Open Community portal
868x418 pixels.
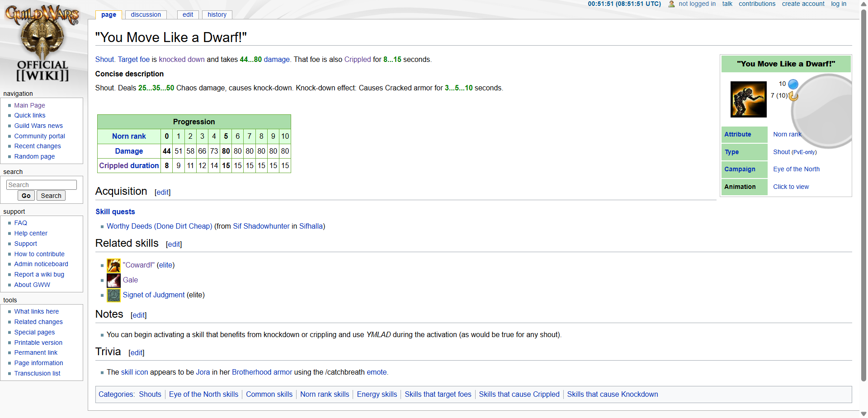coord(39,136)
